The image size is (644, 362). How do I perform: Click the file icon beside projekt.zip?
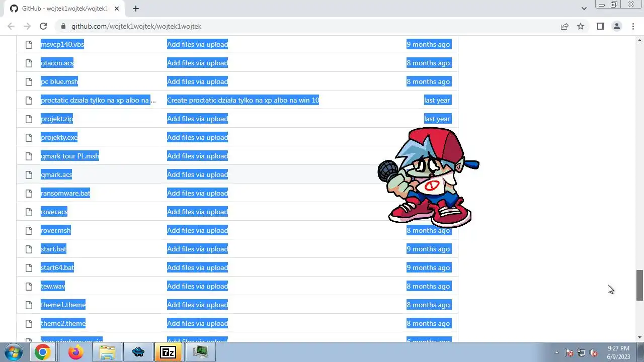click(29, 119)
